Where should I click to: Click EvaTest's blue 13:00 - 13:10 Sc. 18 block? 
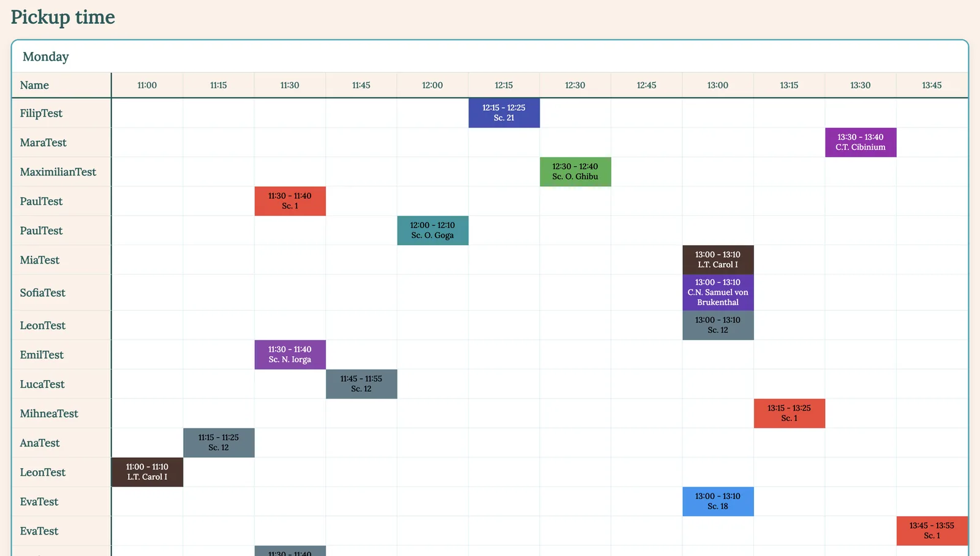tap(718, 502)
